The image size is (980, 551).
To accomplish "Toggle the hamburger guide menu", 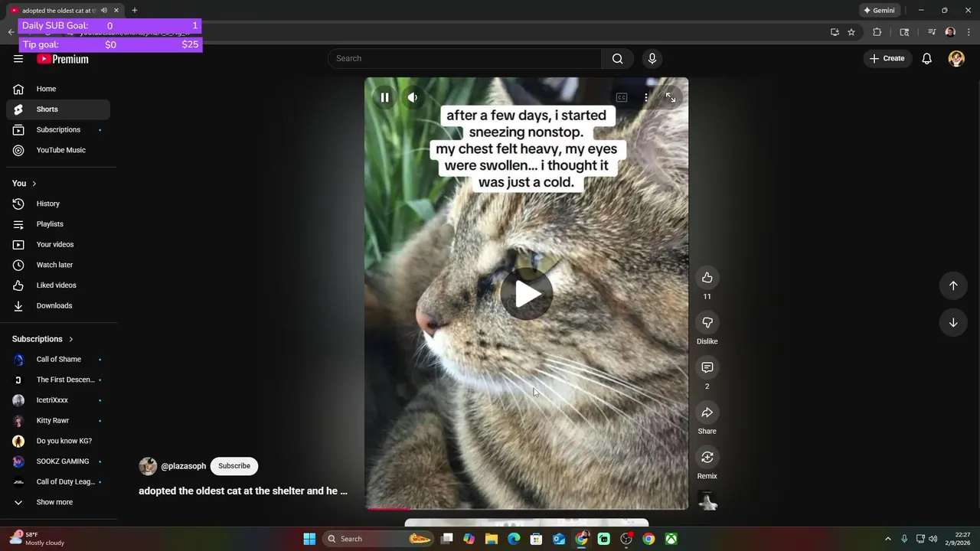I will (18, 59).
